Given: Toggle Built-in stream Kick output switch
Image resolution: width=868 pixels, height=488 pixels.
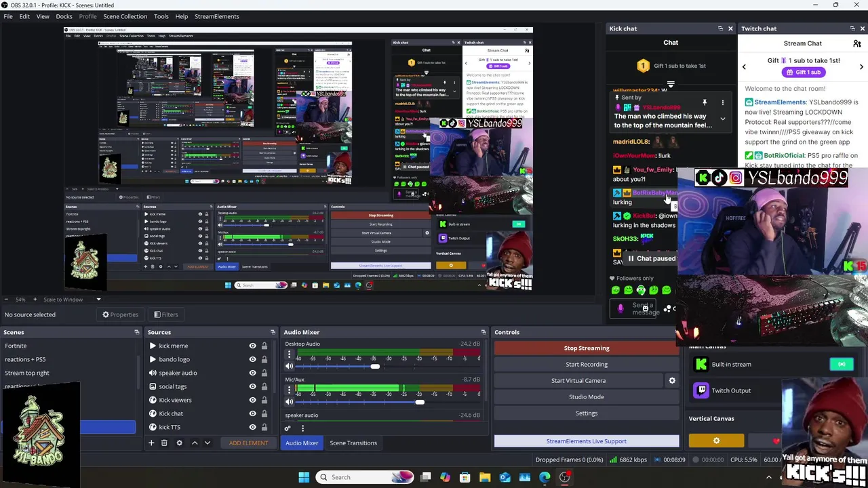Looking at the screenshot, I should 842,364.
